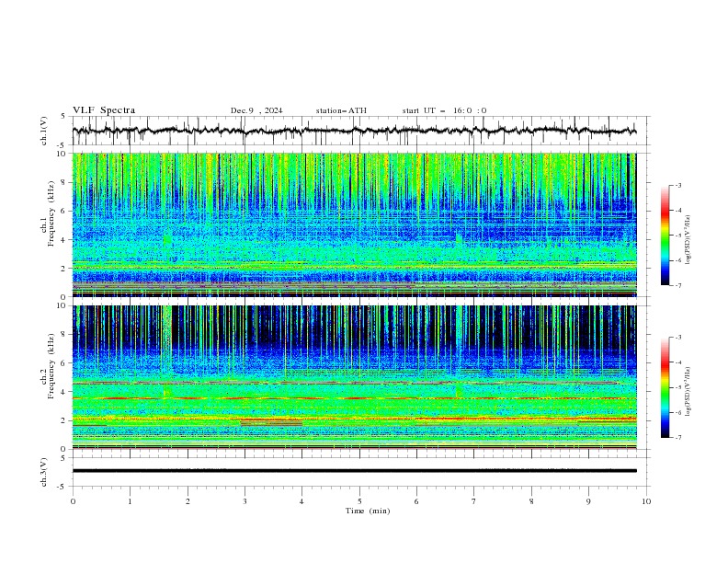Screen dimensions: 728x563
Task: Click the '2' kHz tick on ch.2 spectrogram
Action: coord(63,420)
